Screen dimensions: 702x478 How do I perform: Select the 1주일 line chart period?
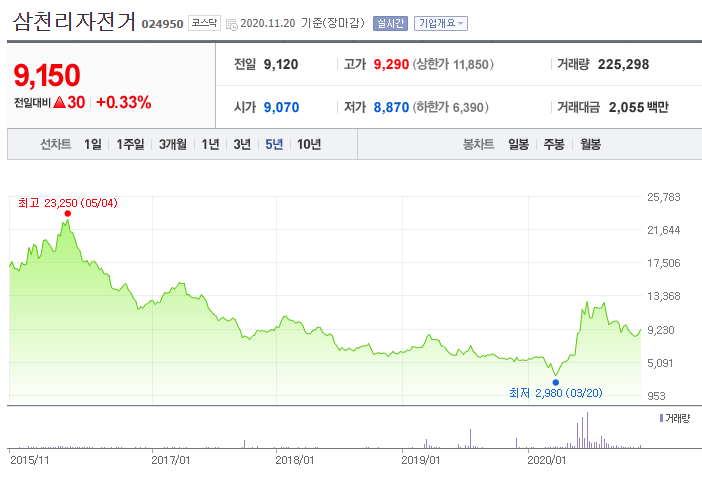(130, 145)
